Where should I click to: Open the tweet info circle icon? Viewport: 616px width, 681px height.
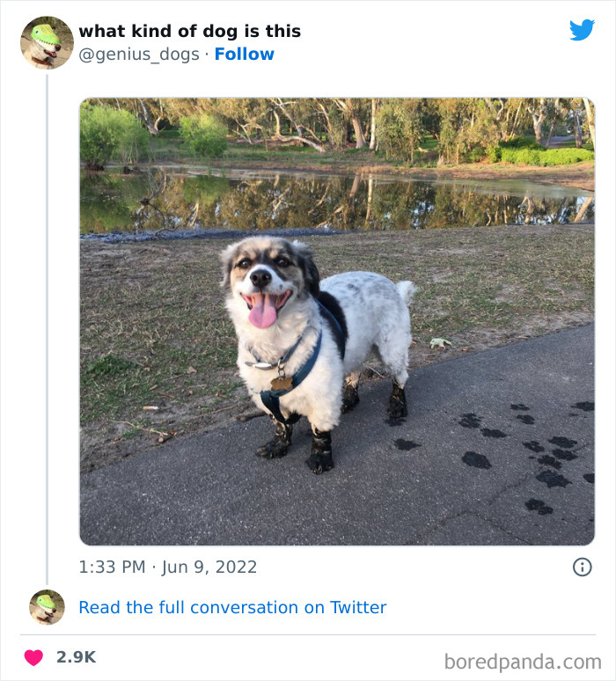[582, 567]
